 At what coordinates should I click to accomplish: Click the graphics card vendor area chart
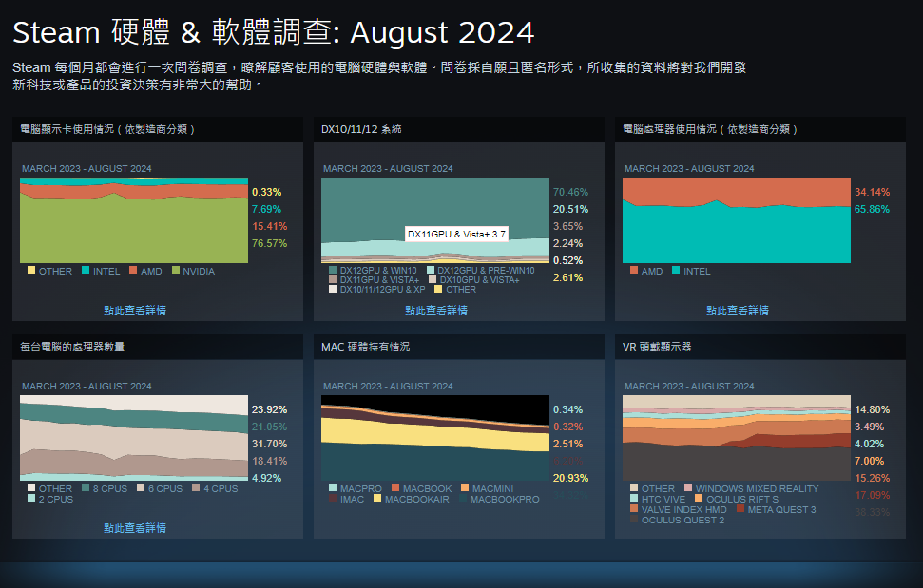coord(134,220)
